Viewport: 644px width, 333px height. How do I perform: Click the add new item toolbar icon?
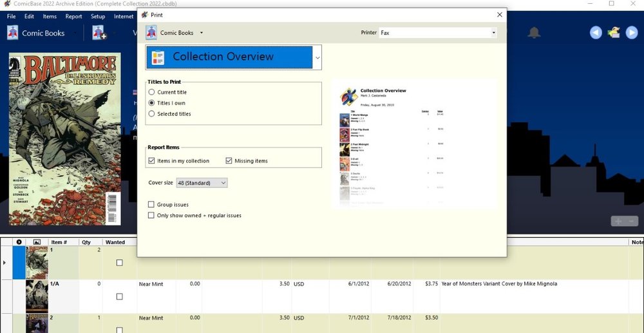(x=99, y=33)
